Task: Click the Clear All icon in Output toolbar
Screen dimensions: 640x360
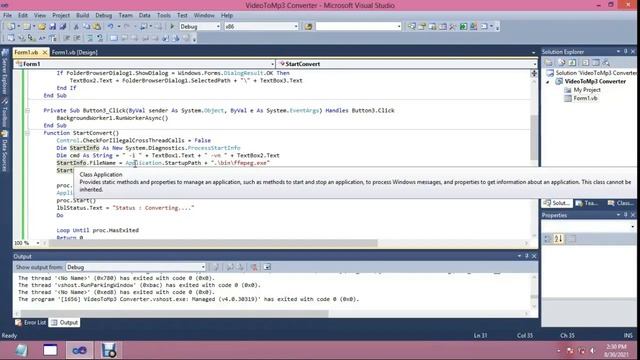Action: [x=254, y=267]
